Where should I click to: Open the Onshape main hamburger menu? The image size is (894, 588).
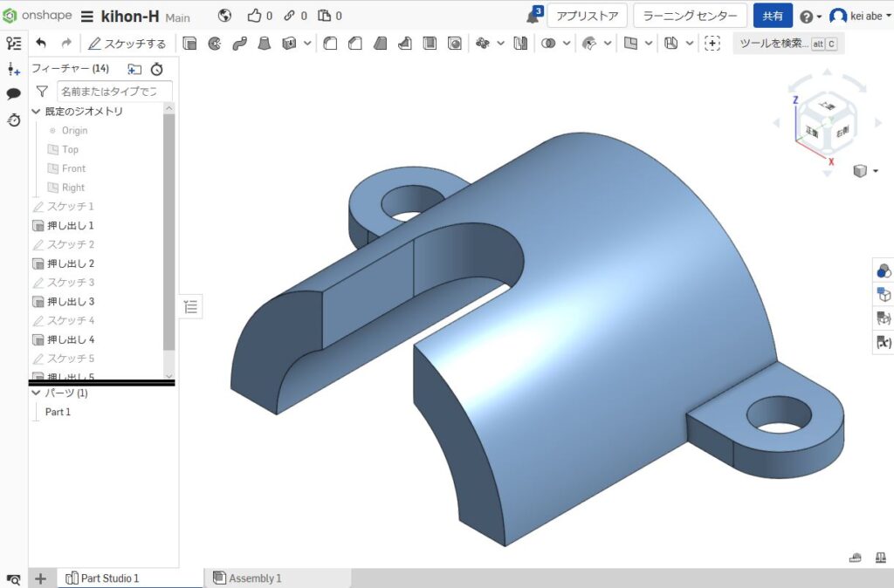pyautogui.click(x=86, y=16)
